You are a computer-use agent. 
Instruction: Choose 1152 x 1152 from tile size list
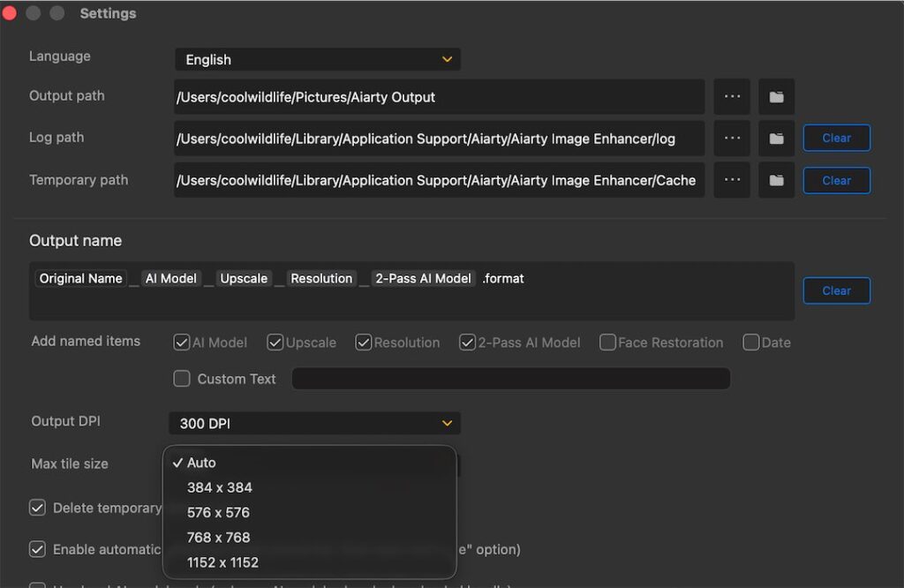pyautogui.click(x=222, y=562)
